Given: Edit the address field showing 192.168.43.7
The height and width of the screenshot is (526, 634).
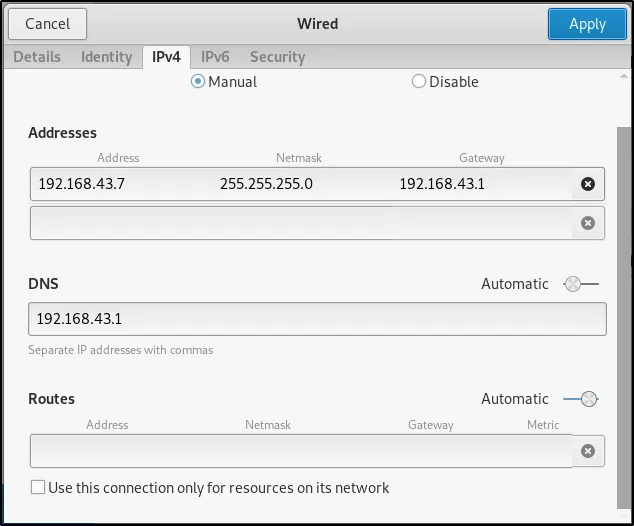Looking at the screenshot, I should [110, 184].
